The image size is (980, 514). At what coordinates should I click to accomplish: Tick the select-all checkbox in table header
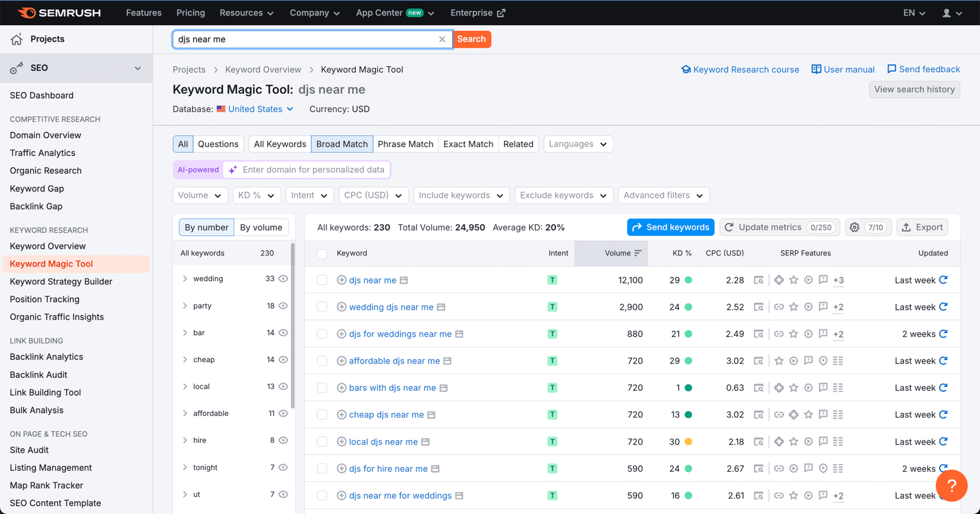322,254
